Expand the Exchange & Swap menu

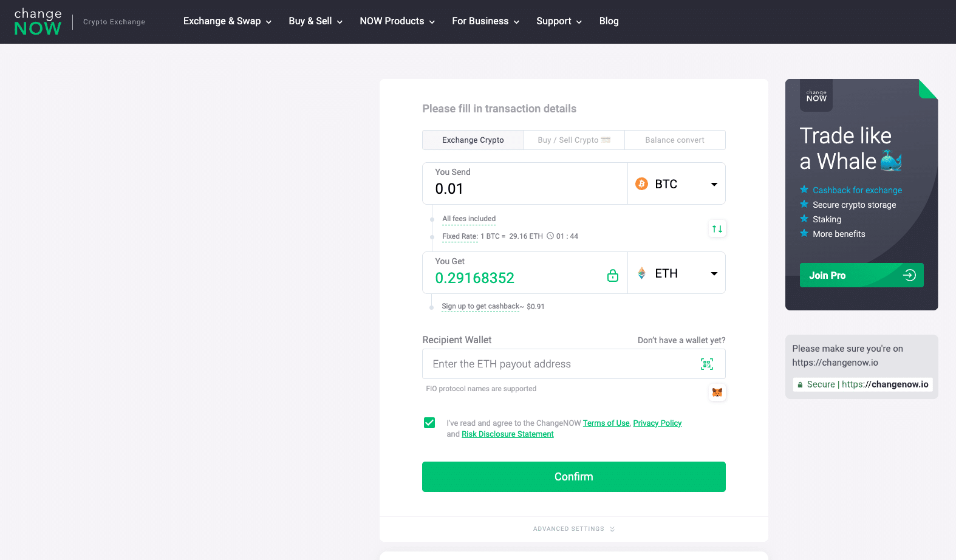(x=227, y=21)
